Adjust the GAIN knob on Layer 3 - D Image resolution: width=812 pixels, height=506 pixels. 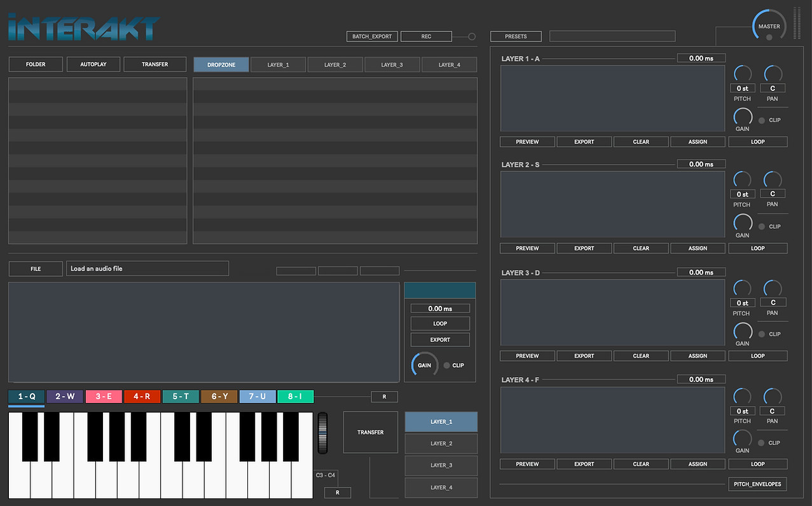[x=742, y=331]
